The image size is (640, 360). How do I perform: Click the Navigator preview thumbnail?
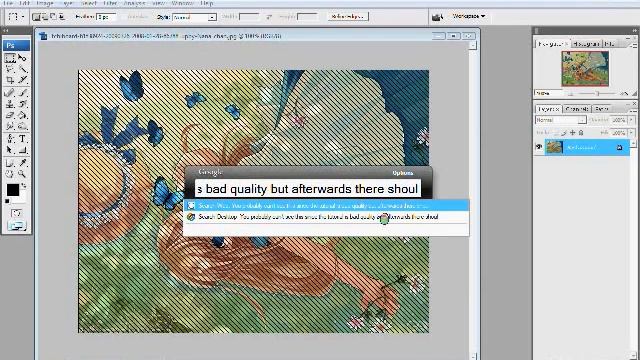point(585,69)
